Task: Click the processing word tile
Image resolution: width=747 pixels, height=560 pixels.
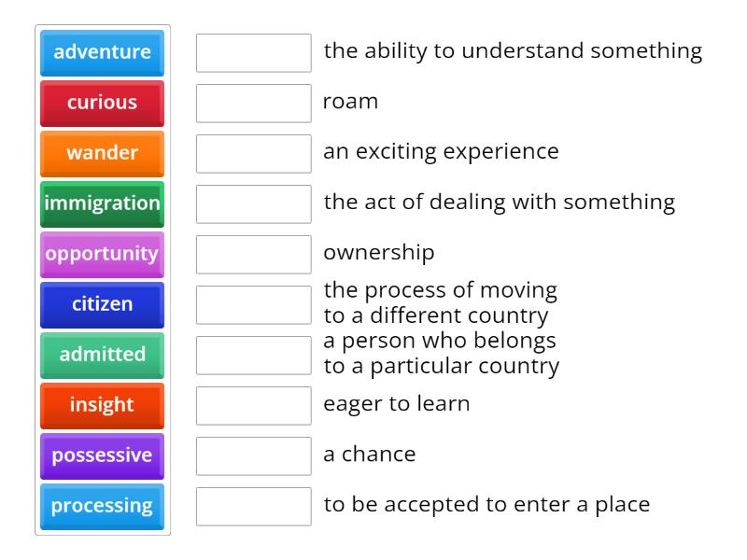Action: pos(101,506)
